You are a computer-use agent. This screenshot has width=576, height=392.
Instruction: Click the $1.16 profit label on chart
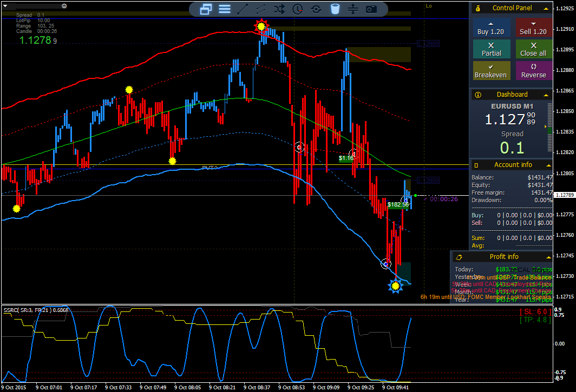point(346,158)
